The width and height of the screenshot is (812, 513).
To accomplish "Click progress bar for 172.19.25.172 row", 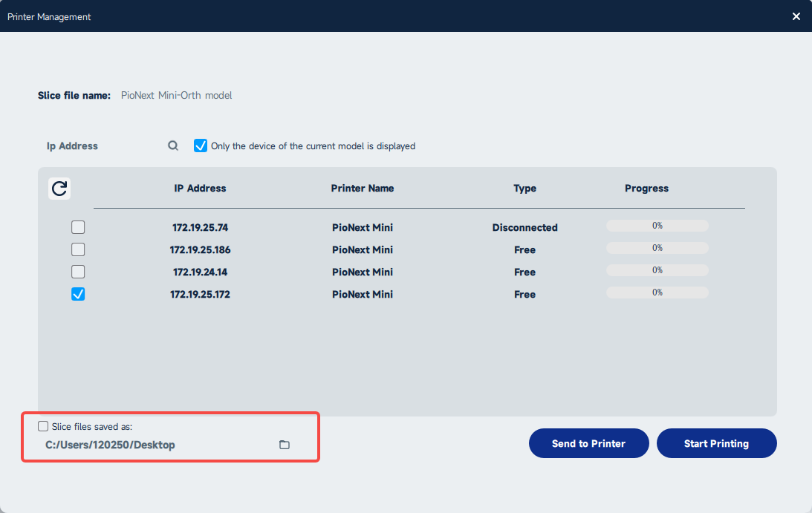I will (657, 293).
